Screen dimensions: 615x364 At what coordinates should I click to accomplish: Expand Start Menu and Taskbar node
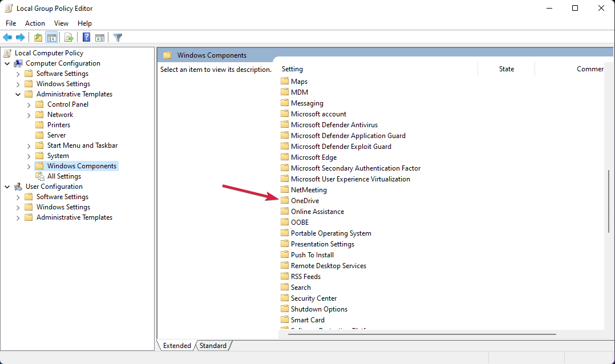pyautogui.click(x=29, y=145)
